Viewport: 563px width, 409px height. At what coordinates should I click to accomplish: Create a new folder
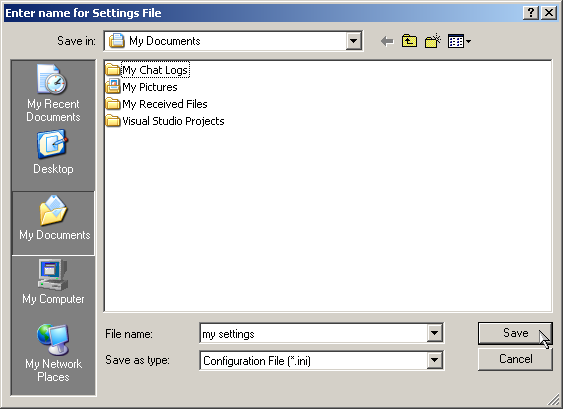(x=433, y=41)
